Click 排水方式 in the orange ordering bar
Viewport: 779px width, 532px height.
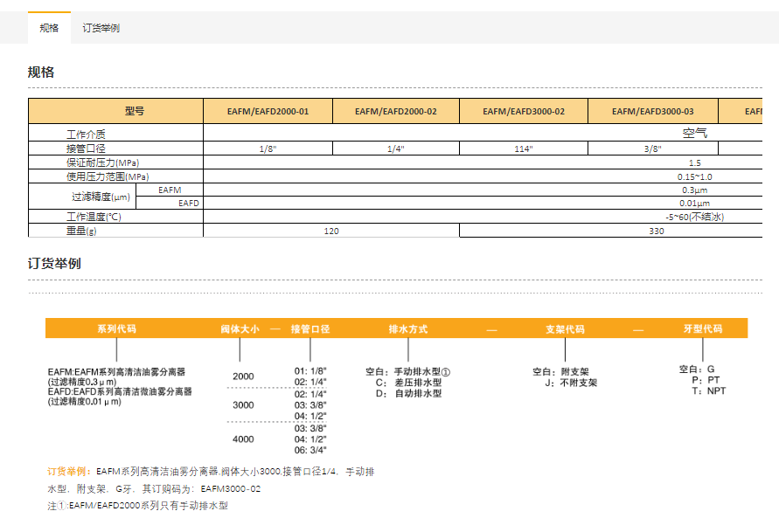click(407, 329)
